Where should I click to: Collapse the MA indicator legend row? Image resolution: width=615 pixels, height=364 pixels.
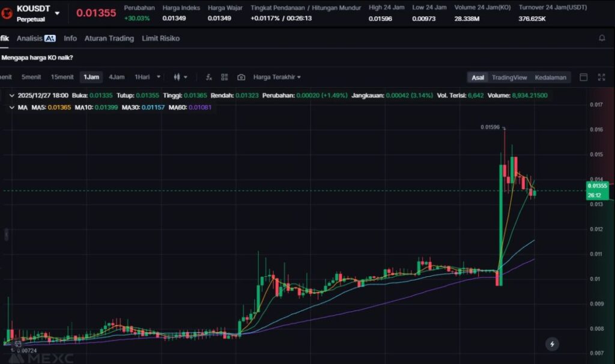click(11, 107)
